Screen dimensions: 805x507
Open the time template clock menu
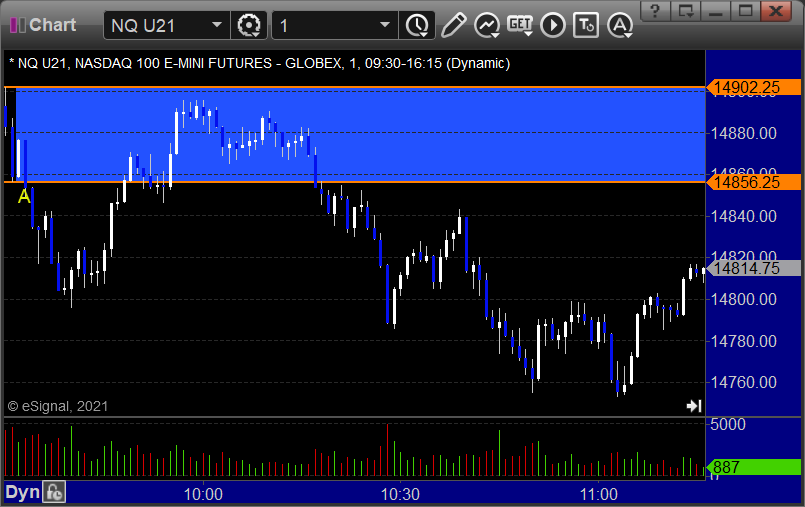coord(417,25)
